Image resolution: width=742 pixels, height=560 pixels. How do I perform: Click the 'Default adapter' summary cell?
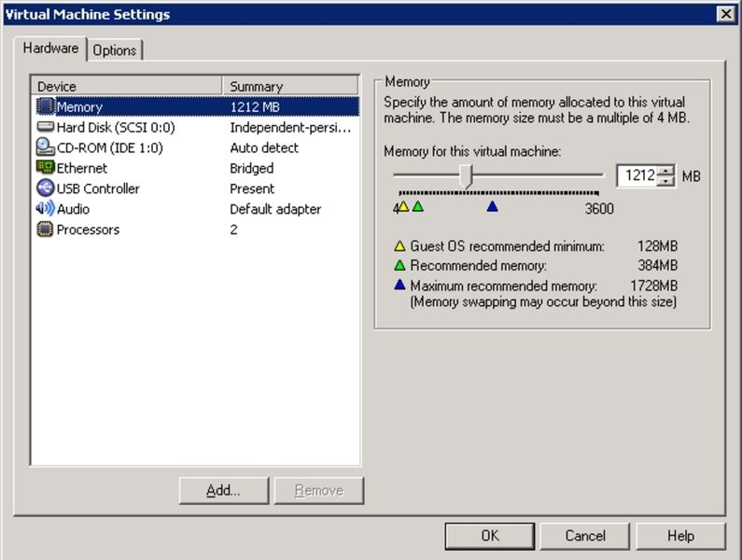(275, 209)
